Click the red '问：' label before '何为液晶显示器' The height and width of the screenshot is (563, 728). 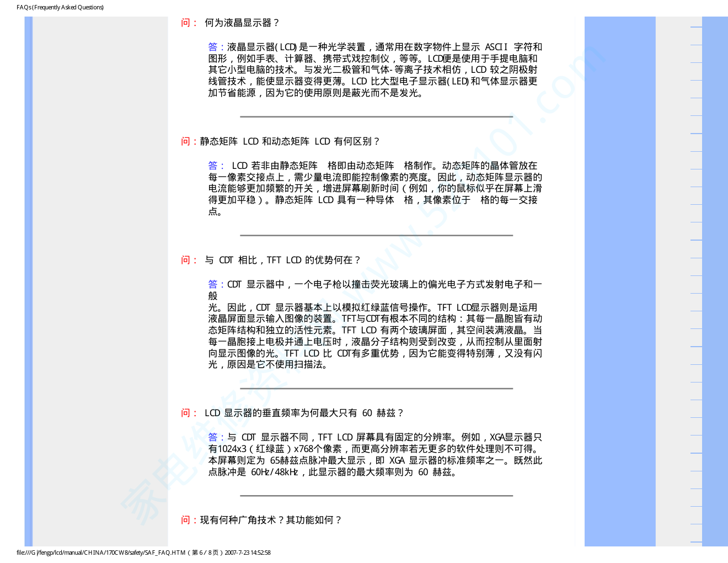[188, 23]
